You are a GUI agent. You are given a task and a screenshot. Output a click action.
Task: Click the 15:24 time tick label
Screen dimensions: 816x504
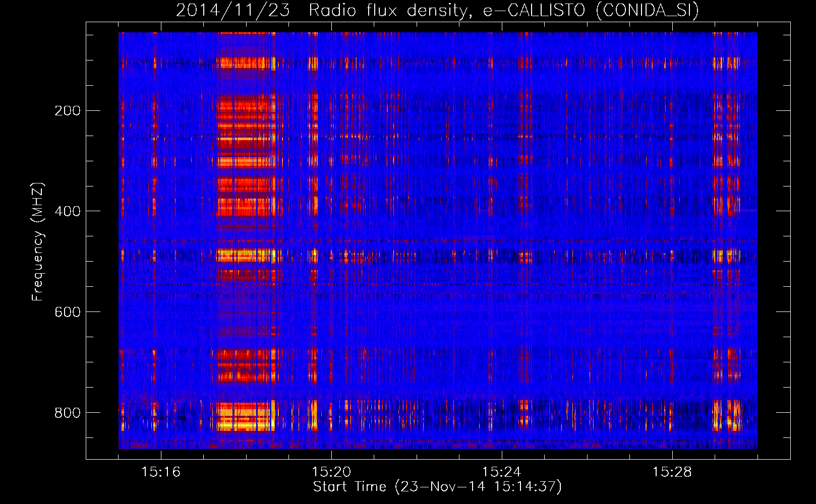[x=502, y=472]
